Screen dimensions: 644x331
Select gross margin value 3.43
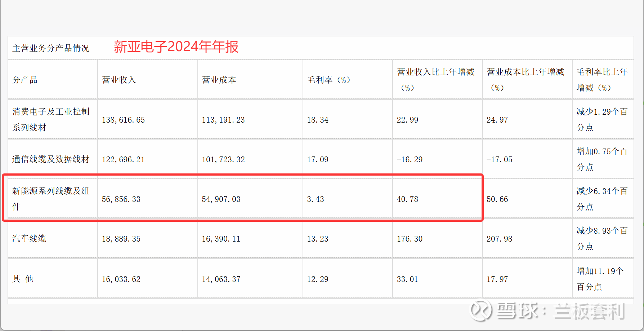click(x=316, y=199)
